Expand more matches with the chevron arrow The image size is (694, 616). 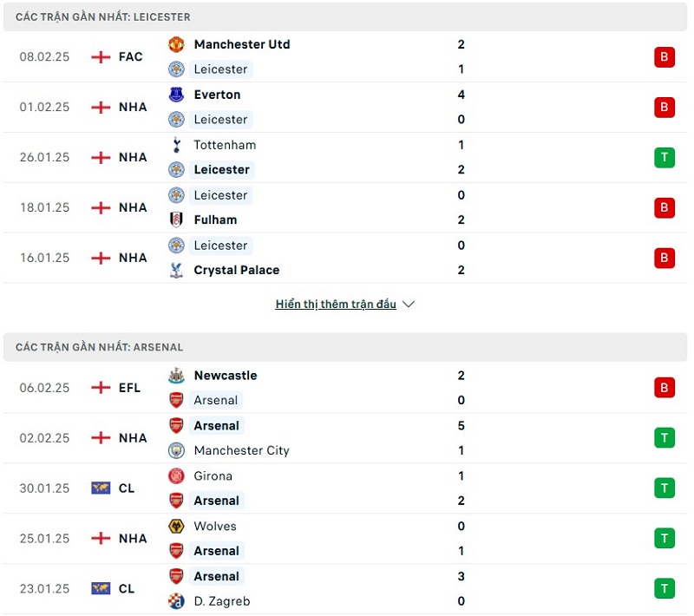[409, 305]
